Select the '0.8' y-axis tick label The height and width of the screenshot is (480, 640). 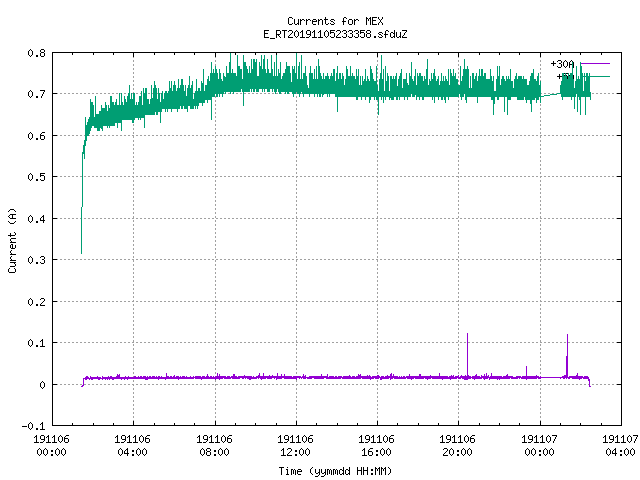[x=36, y=53]
